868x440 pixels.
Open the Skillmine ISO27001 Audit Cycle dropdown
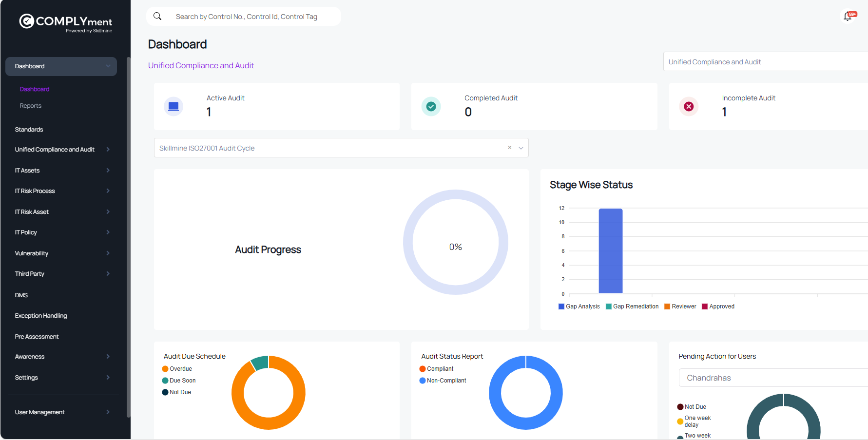(521, 147)
